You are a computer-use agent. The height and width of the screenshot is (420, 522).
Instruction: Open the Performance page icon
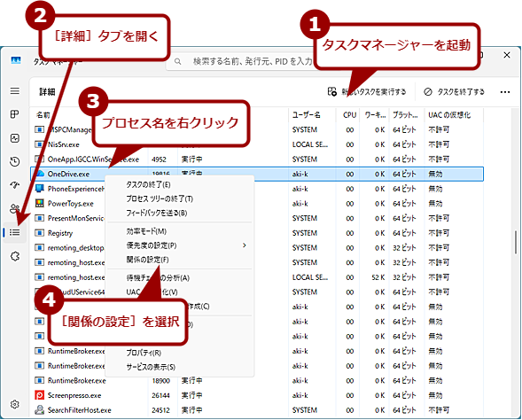tap(15, 138)
